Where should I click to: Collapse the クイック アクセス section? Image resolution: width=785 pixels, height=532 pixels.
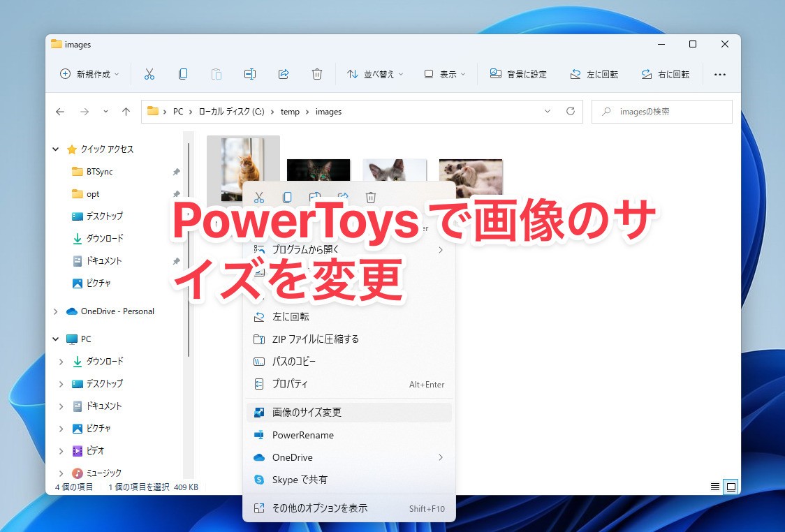point(55,149)
